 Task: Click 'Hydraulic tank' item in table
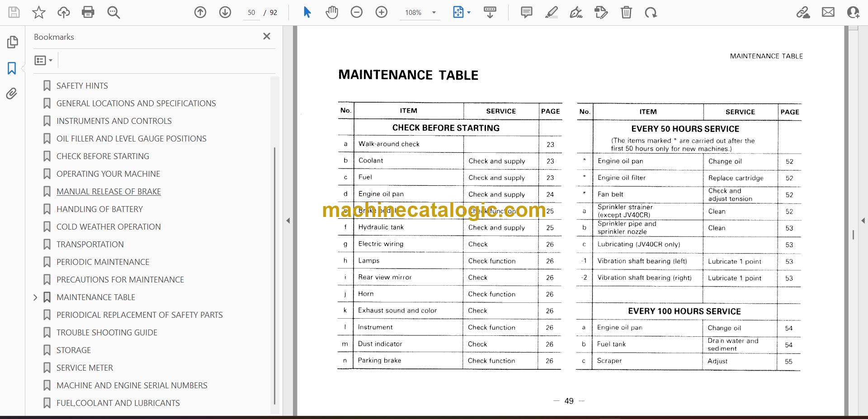coord(381,227)
